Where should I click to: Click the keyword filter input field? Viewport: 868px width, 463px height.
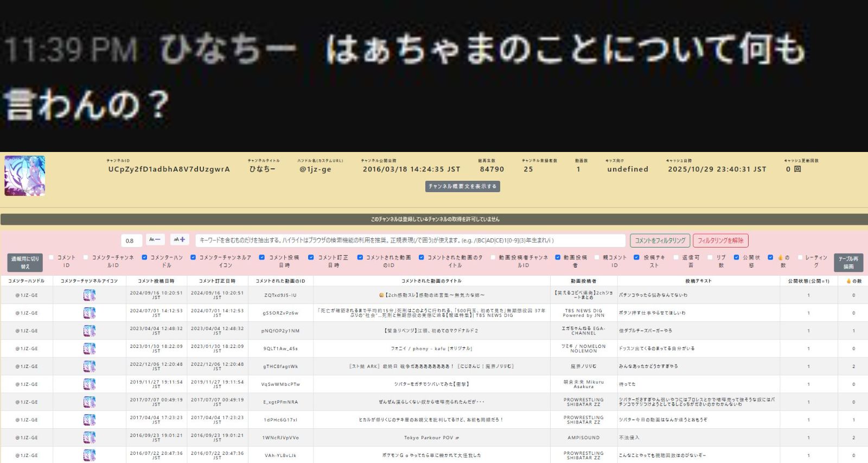coord(410,240)
